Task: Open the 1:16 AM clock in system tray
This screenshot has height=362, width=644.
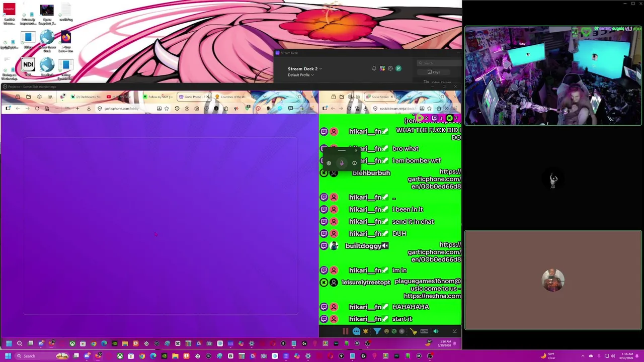Action: 627,356
